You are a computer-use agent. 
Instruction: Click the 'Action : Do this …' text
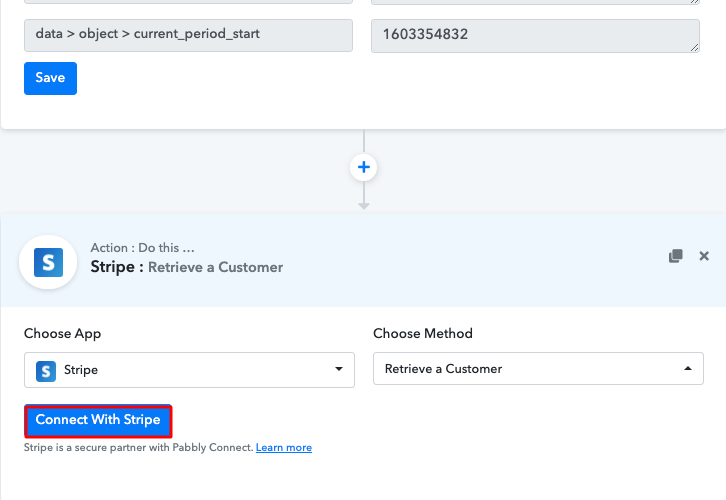(x=143, y=248)
